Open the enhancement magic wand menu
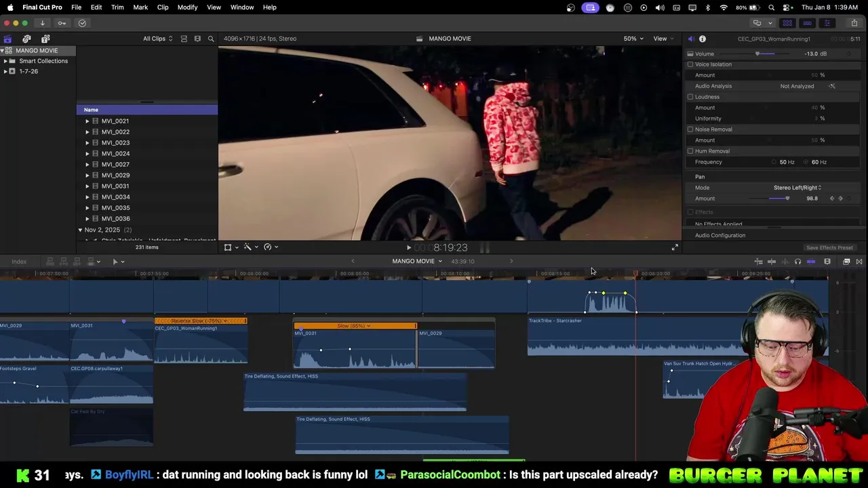This screenshot has width=868, height=488. click(x=250, y=247)
